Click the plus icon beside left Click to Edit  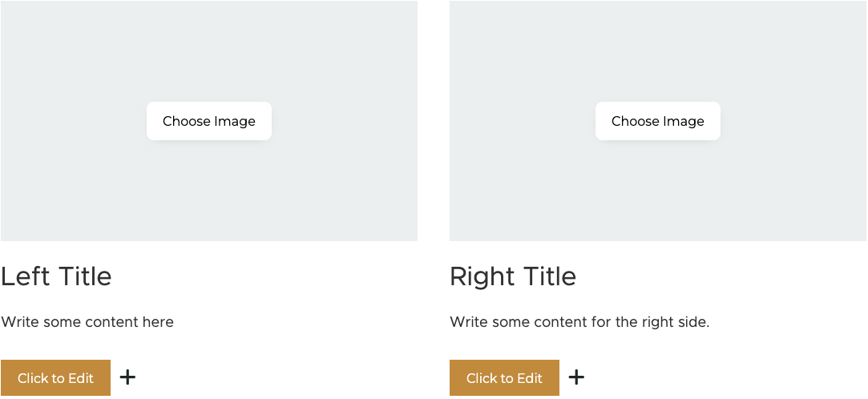point(128,377)
